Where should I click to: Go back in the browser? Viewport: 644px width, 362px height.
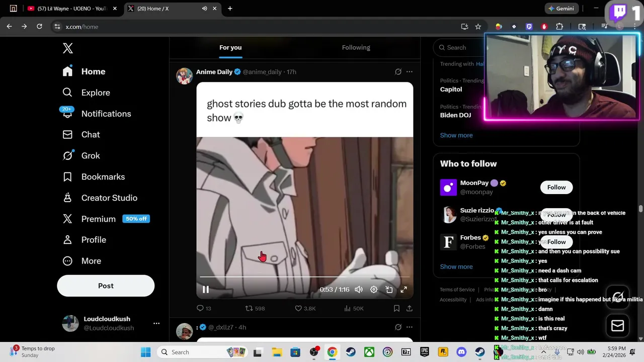pos(9,27)
